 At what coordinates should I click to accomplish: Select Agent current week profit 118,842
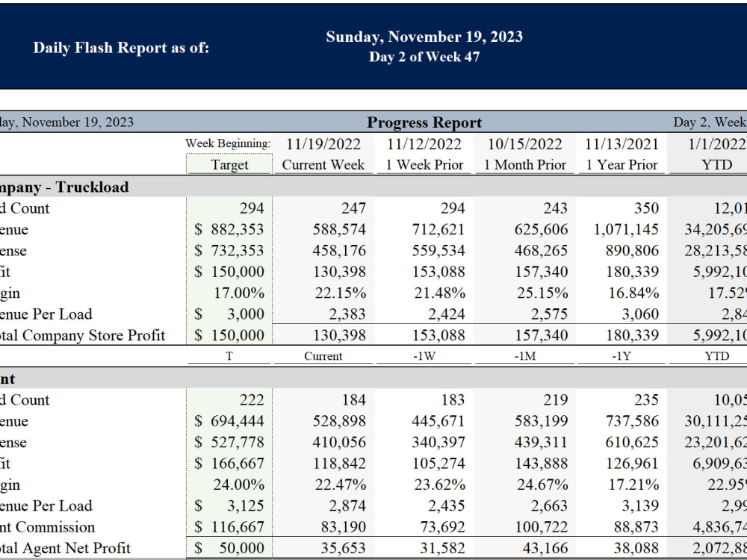(x=339, y=464)
